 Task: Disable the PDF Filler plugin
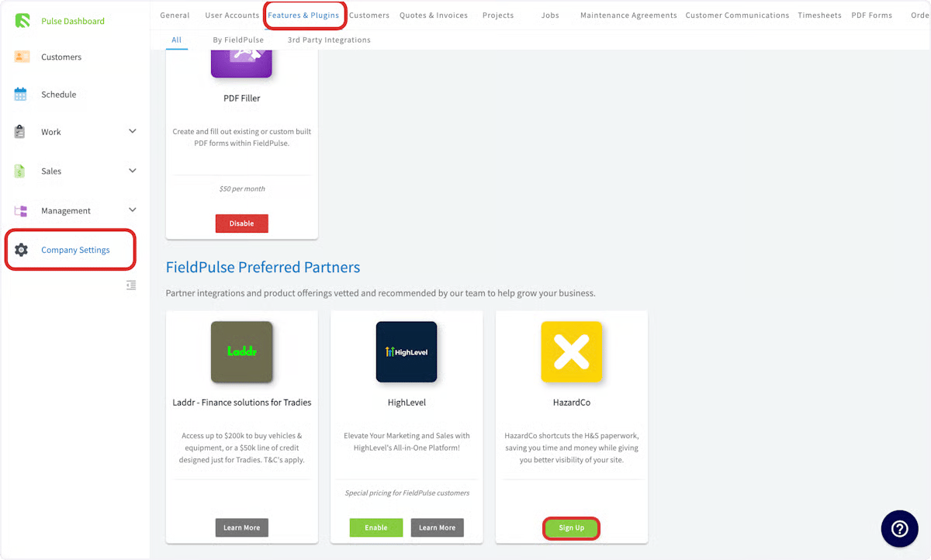[241, 223]
